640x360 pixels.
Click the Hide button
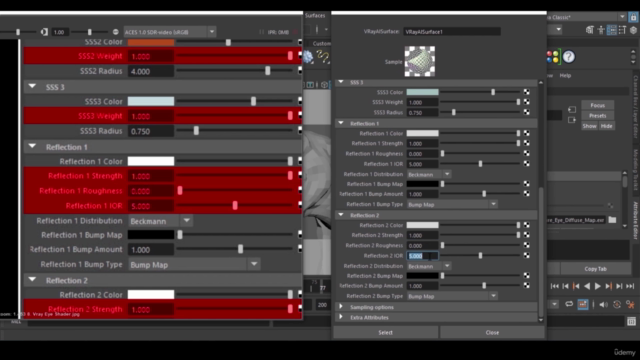607,126
